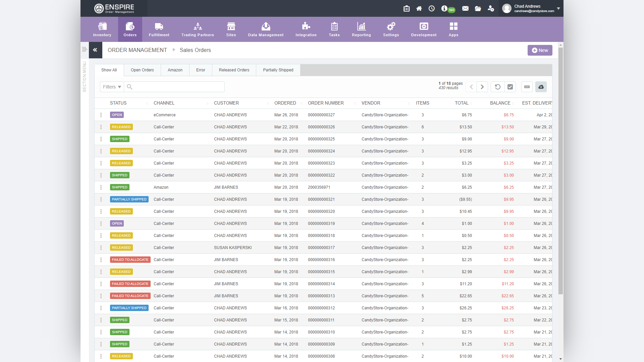
Task: Open Trading Partners section
Action: [198, 29]
